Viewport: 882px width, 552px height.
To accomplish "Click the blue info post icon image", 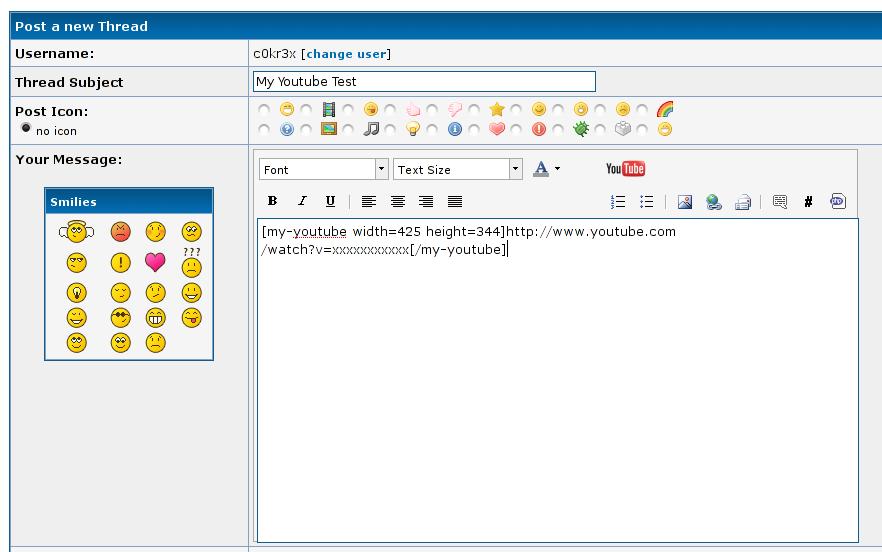I will point(454,129).
